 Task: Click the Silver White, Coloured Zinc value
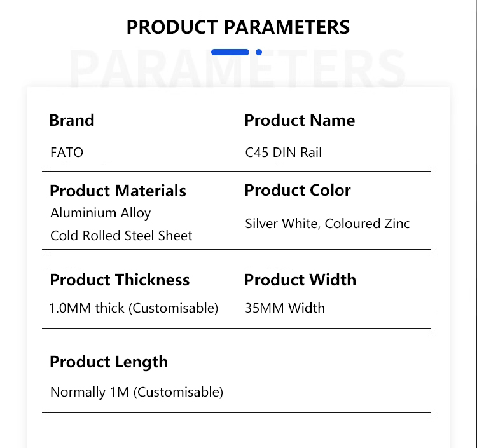(328, 224)
